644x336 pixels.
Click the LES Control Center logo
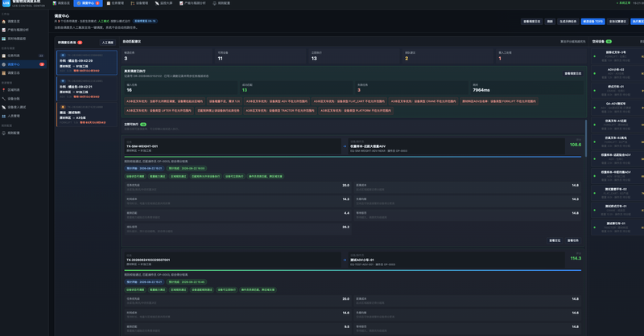pos(6,3)
